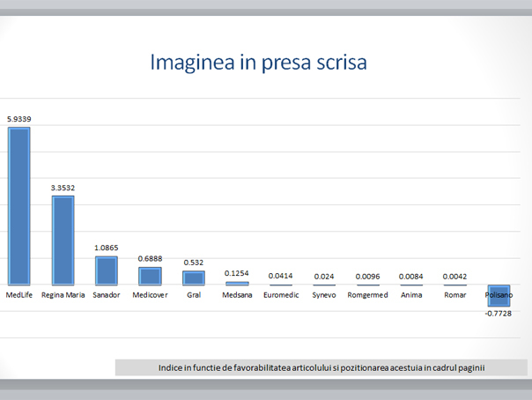Screen dimensions: 532x400
Task: Click the Medicover axis label
Action: (150, 295)
